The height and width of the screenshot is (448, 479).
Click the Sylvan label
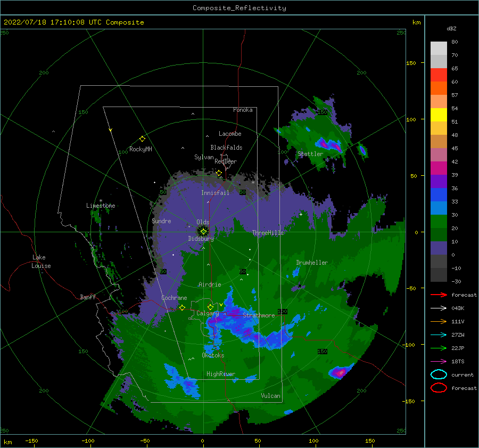(204, 157)
